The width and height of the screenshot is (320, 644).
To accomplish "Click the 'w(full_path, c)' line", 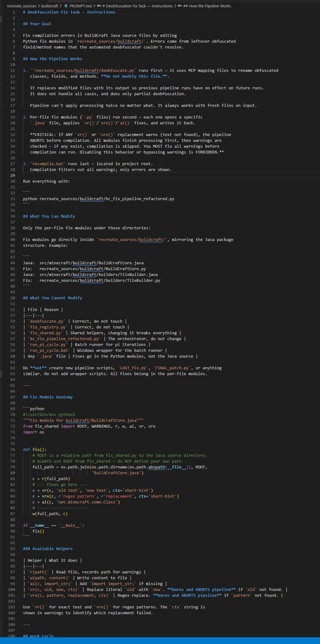I will coord(50,514).
